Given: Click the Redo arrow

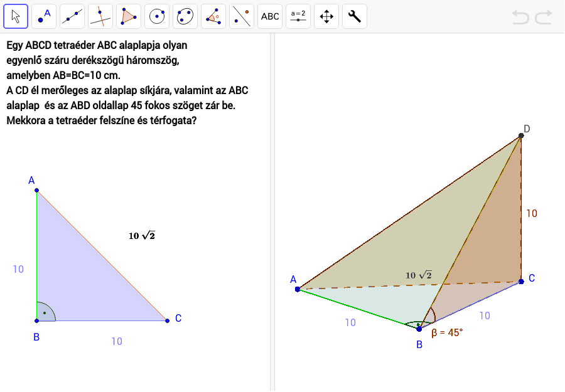Looking at the screenshot, I should pos(544,17).
